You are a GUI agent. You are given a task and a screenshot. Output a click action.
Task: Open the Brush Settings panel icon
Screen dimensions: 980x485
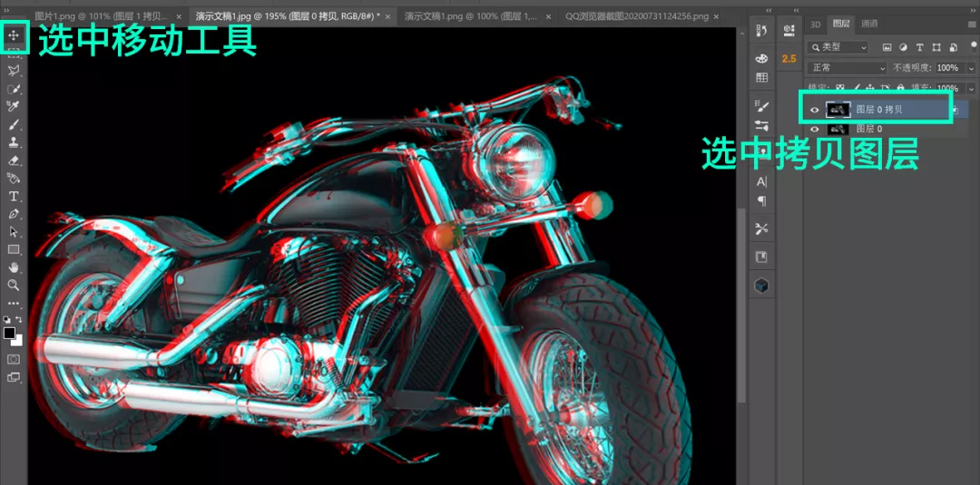761,105
